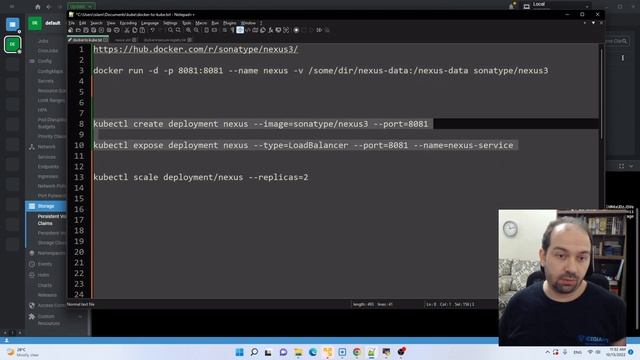Expand the Network section in Lens sidebar

[46, 147]
